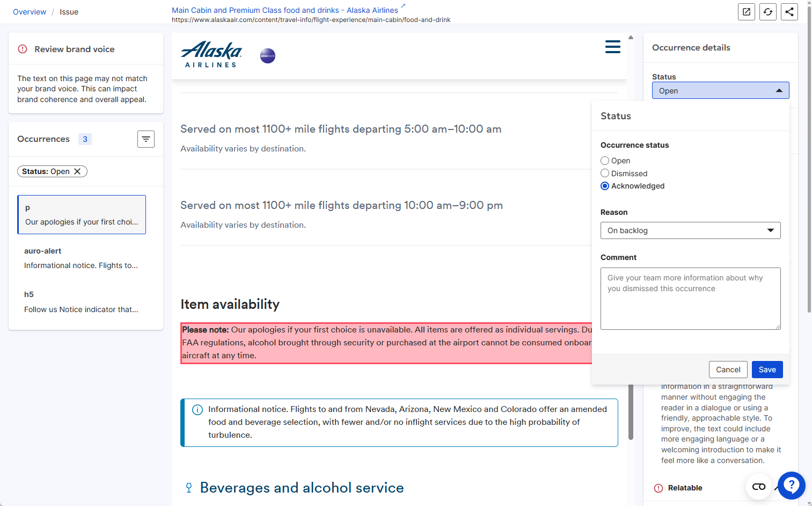812x506 pixels.
Task: Click the highlighted Please note paragraph
Action: tap(386, 343)
